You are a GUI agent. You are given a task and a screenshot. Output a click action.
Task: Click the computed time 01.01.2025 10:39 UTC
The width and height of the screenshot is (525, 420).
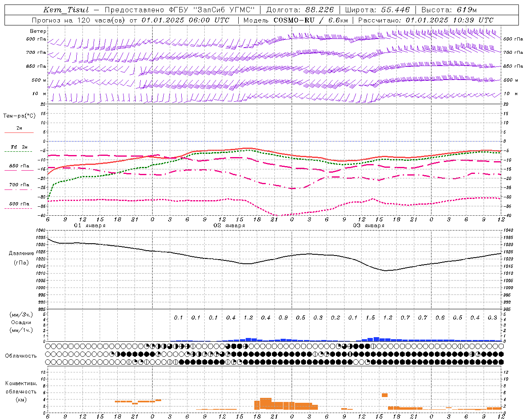[x=450, y=20]
